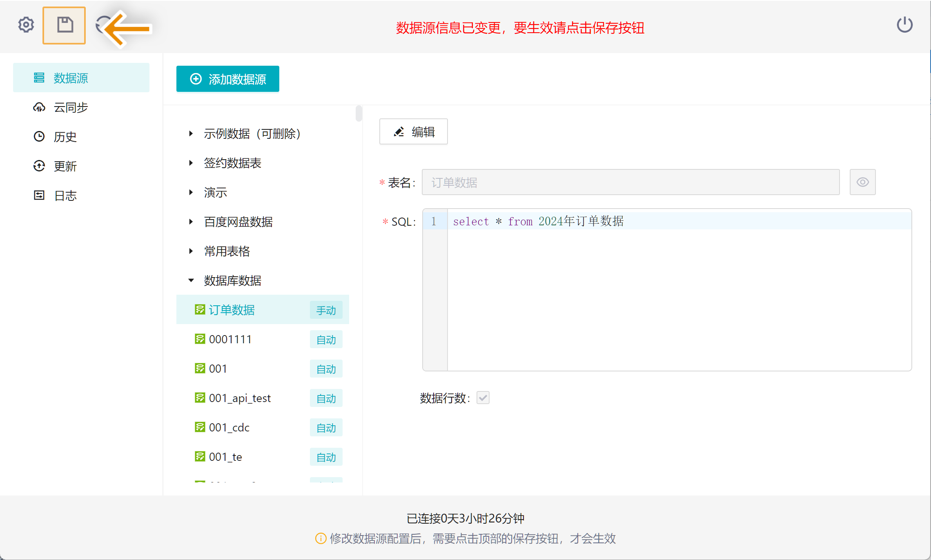
Task: Expand 示例数据（可删除） tree node
Action: click(x=191, y=133)
